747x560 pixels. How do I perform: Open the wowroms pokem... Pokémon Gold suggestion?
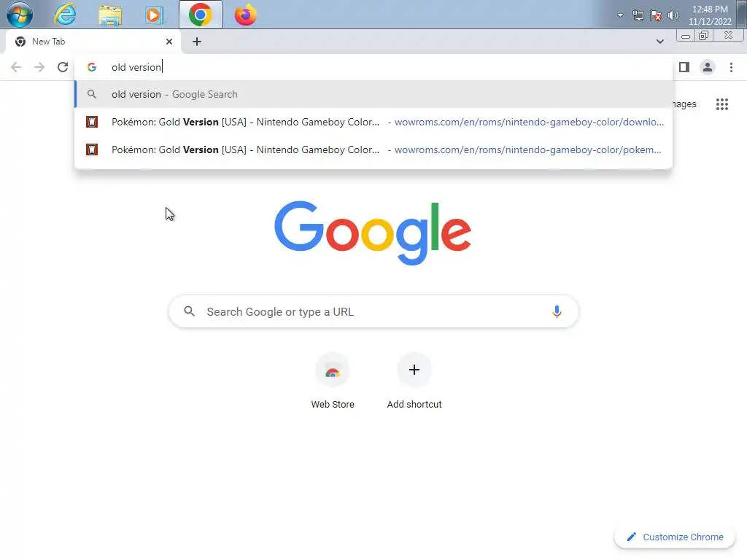373,149
